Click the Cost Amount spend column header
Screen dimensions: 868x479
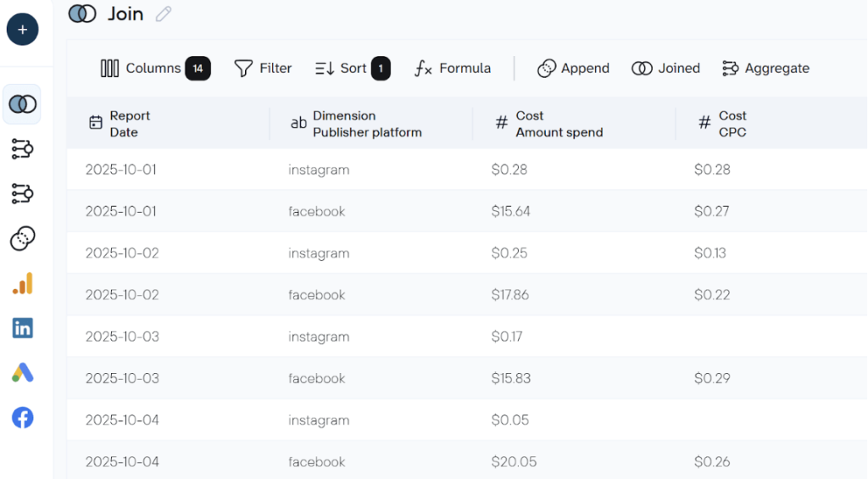(x=574, y=124)
